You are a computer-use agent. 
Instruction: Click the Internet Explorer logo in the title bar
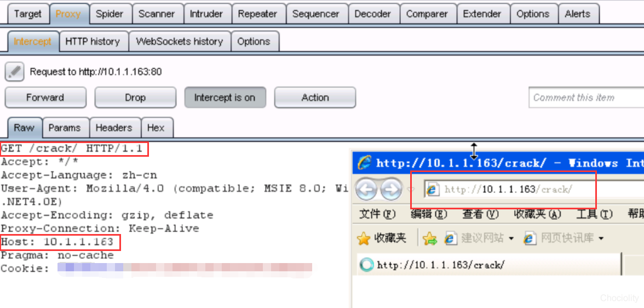click(x=364, y=163)
